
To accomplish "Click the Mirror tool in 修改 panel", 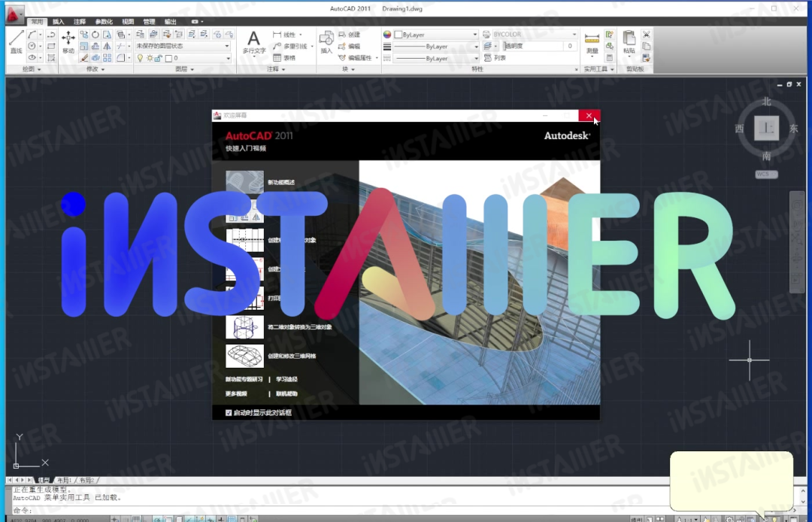I will (x=108, y=46).
